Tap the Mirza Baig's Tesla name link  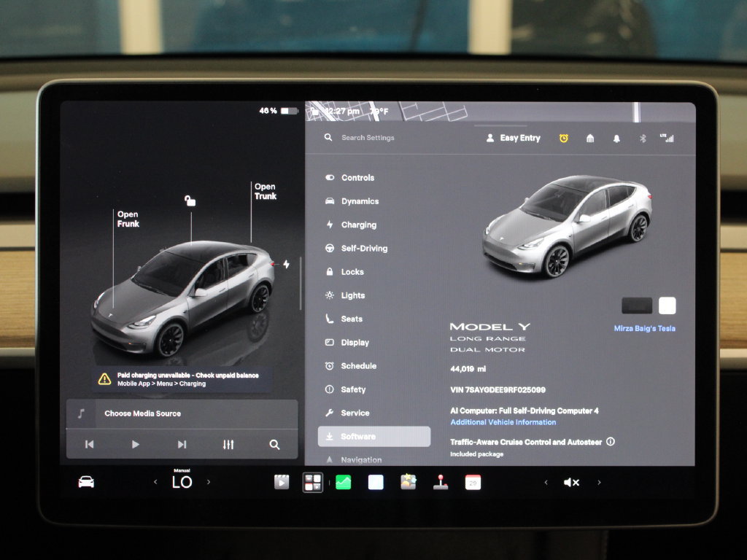(645, 328)
